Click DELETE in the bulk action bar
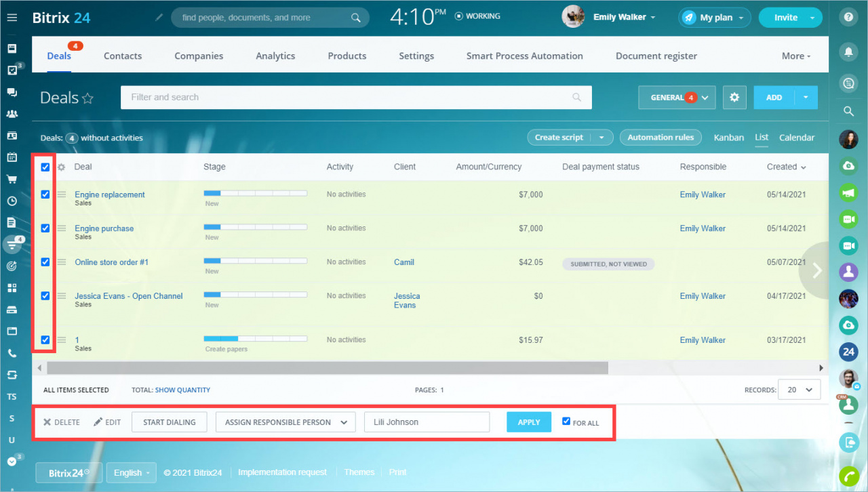Screen dimensions: 868x492 [62, 422]
